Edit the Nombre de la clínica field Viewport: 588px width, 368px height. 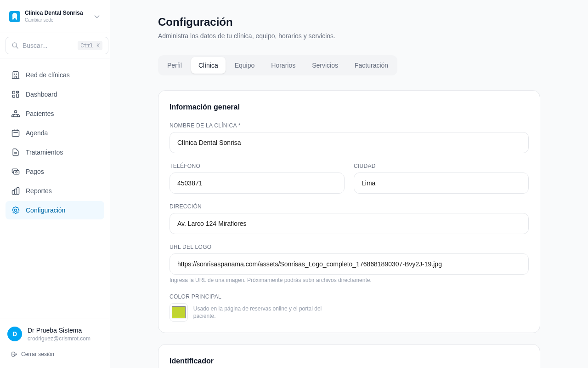[x=349, y=143]
